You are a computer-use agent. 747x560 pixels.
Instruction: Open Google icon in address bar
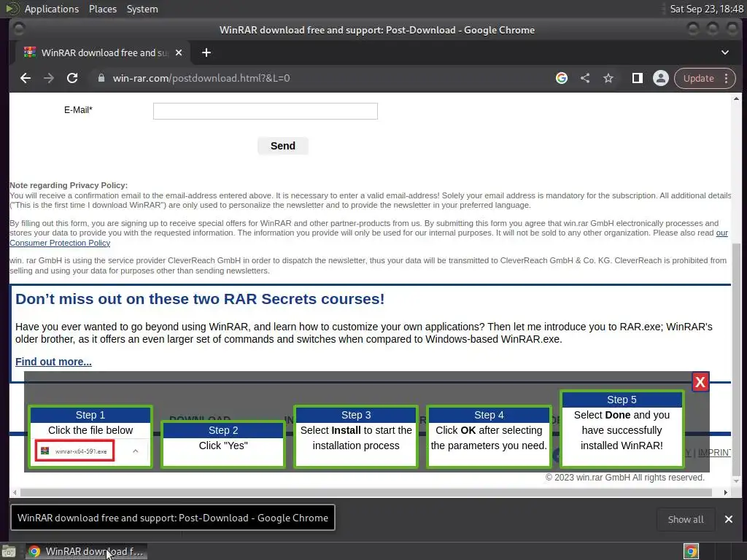[x=562, y=78]
